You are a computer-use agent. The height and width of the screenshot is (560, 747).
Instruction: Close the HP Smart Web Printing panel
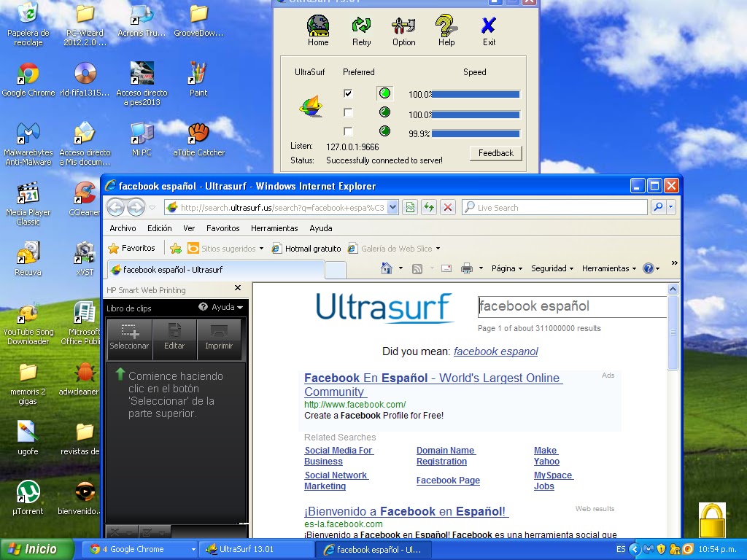coord(238,287)
